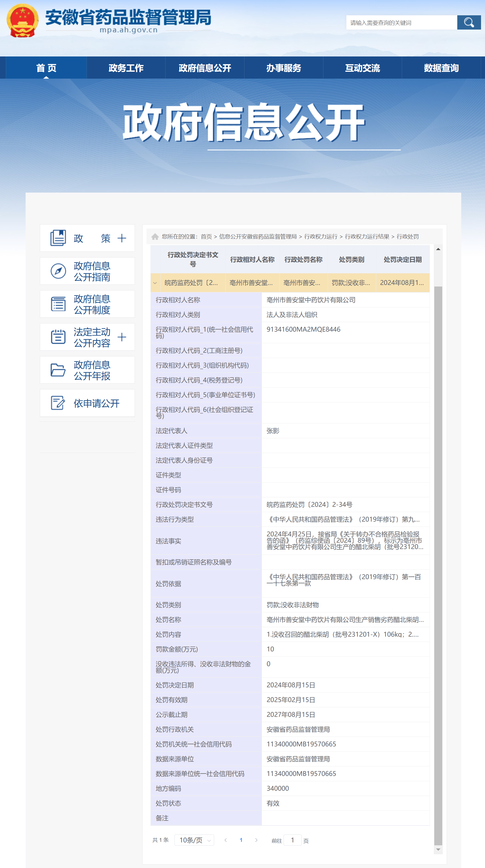Open the 10条/页 page size dropdown
The height and width of the screenshot is (868, 485).
(x=194, y=840)
